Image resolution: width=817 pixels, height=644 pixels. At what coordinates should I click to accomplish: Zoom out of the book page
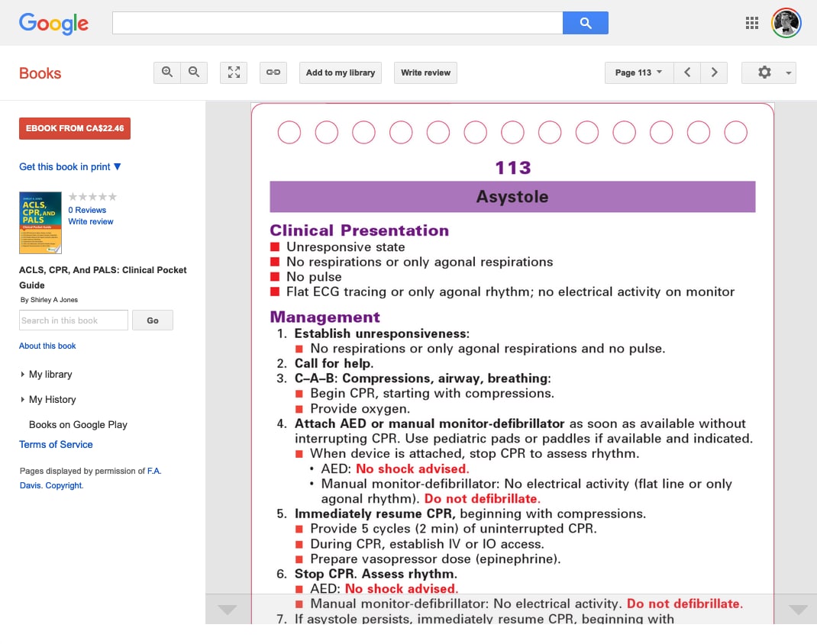point(194,72)
